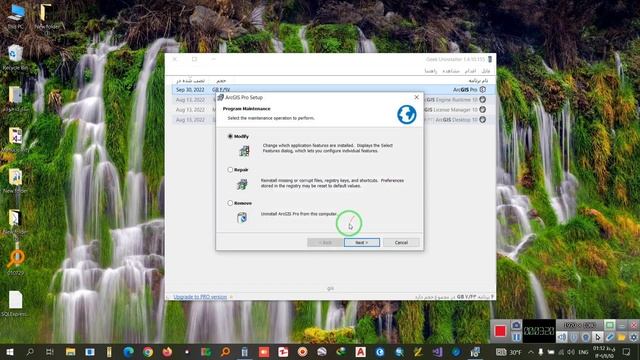Screen dimensions: 640x360
Task: Click the recorder's 1920 resolution label
Action: [580, 325]
